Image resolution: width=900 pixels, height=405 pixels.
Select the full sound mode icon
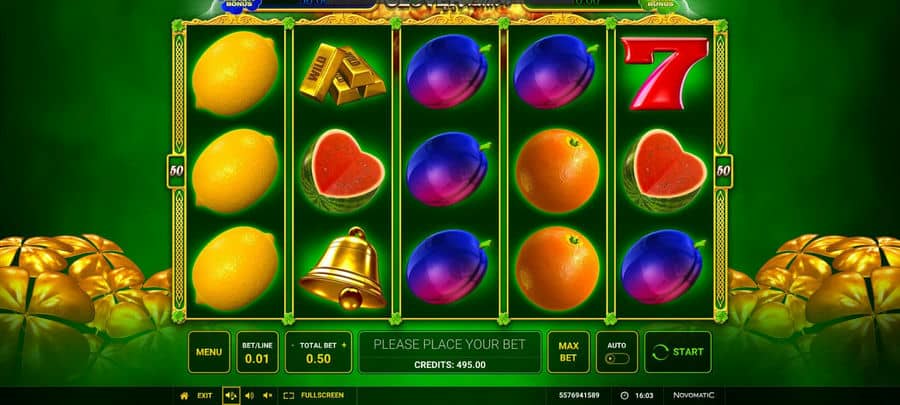[x=231, y=395]
